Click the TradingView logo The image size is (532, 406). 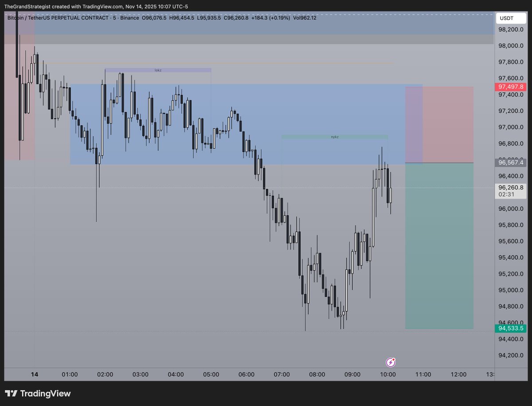[x=38, y=394]
